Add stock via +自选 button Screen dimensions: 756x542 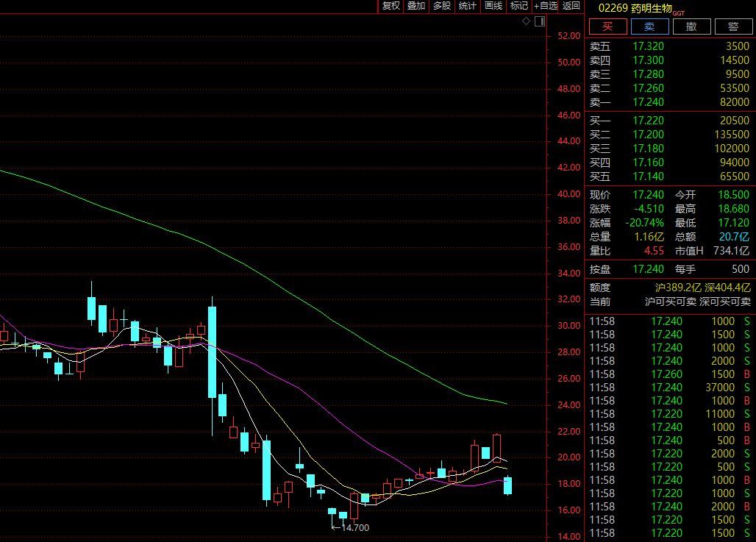point(545,6)
